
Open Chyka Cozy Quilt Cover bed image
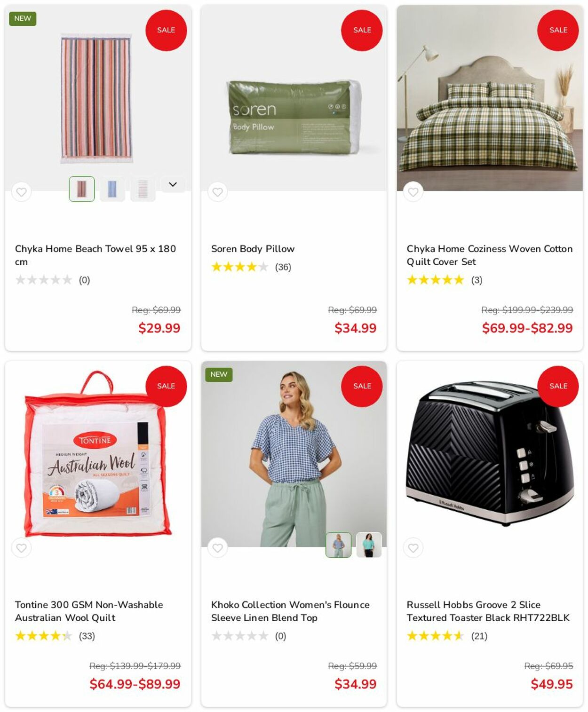pos(490,98)
